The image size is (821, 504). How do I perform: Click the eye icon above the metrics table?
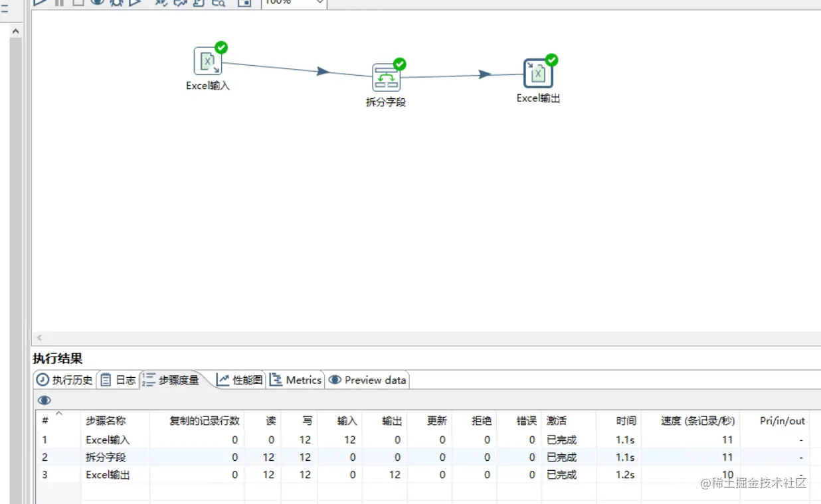point(45,400)
